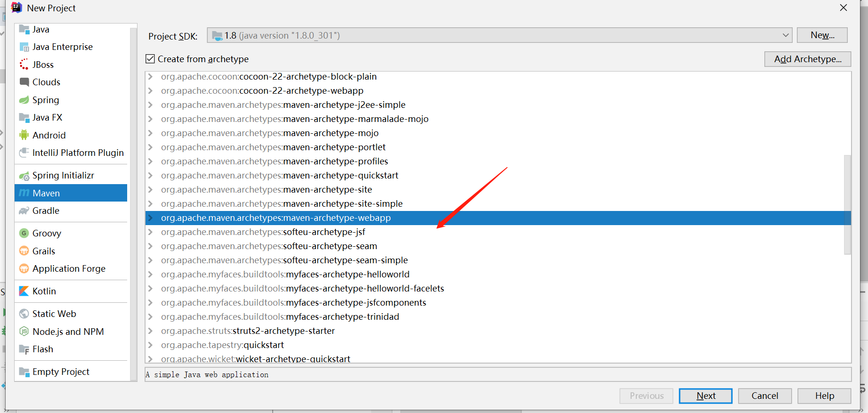The image size is (868, 413).
Task: Click the archetype list vertical scrollbar
Action: coord(847,204)
